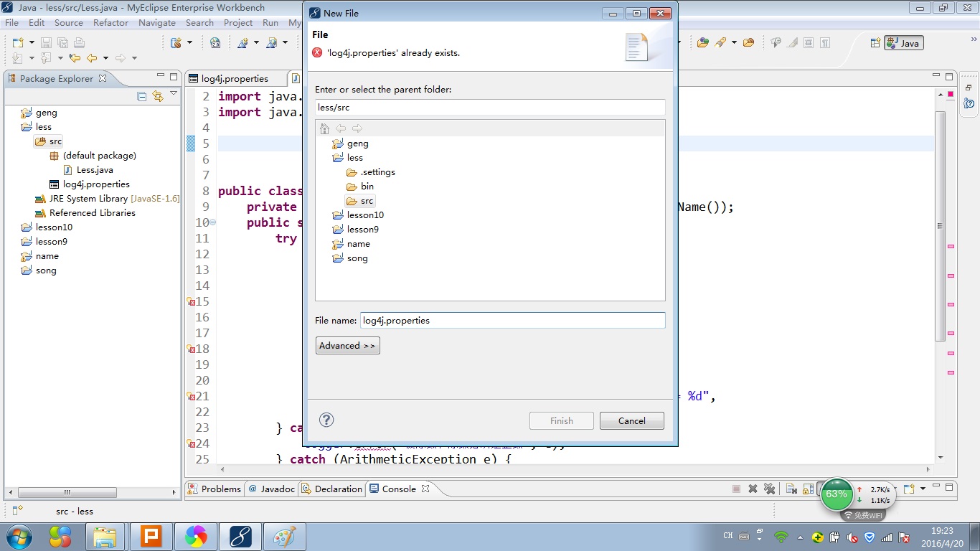The height and width of the screenshot is (551, 980).
Task: Toggle Scroll Lock in Console toolbar
Action: 808,489
